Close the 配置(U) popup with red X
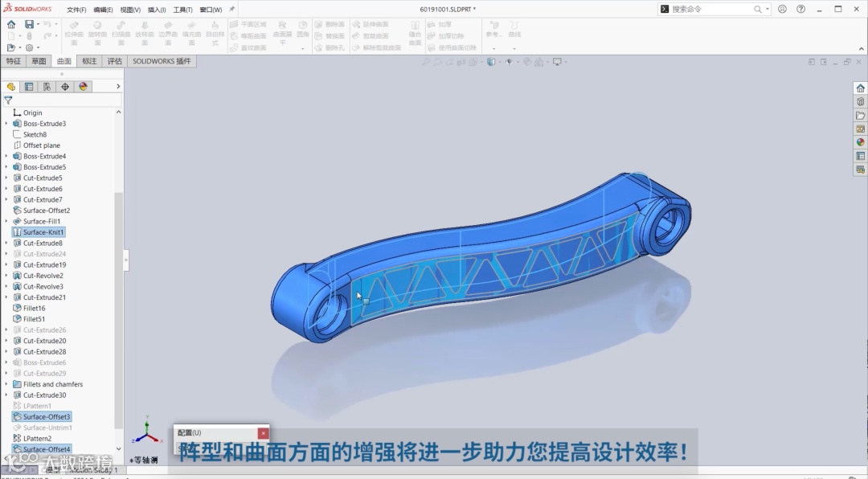Viewport: 868px width, 479px height. point(264,433)
